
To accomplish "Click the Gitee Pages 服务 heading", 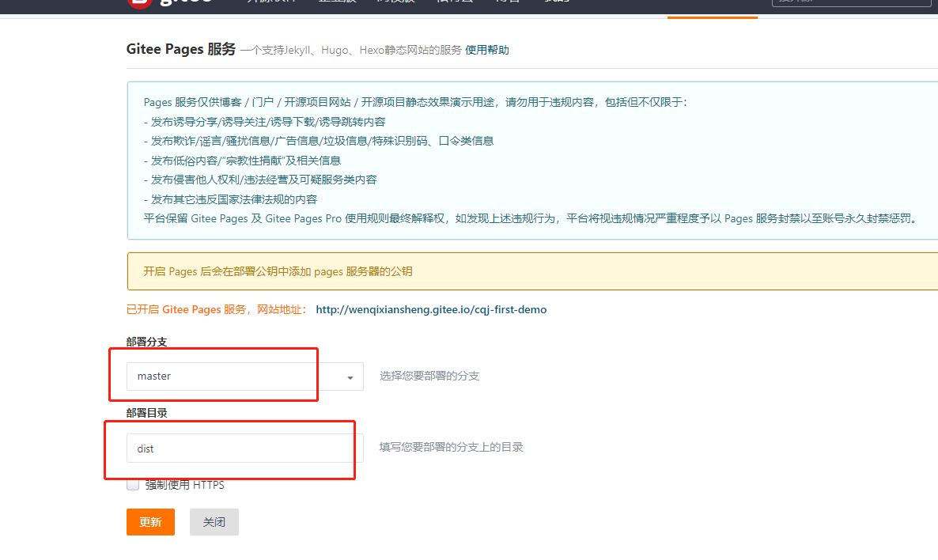I will pyautogui.click(x=180, y=49).
